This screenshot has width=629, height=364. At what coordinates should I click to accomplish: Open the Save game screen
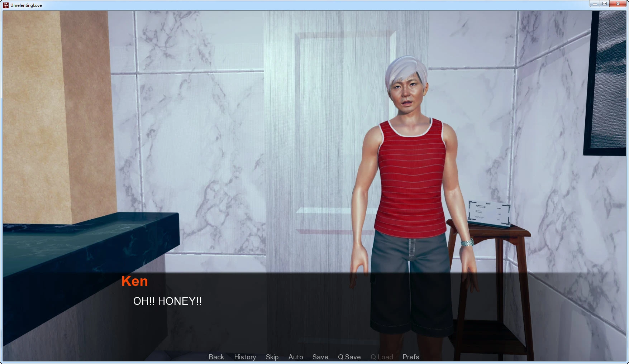click(320, 357)
